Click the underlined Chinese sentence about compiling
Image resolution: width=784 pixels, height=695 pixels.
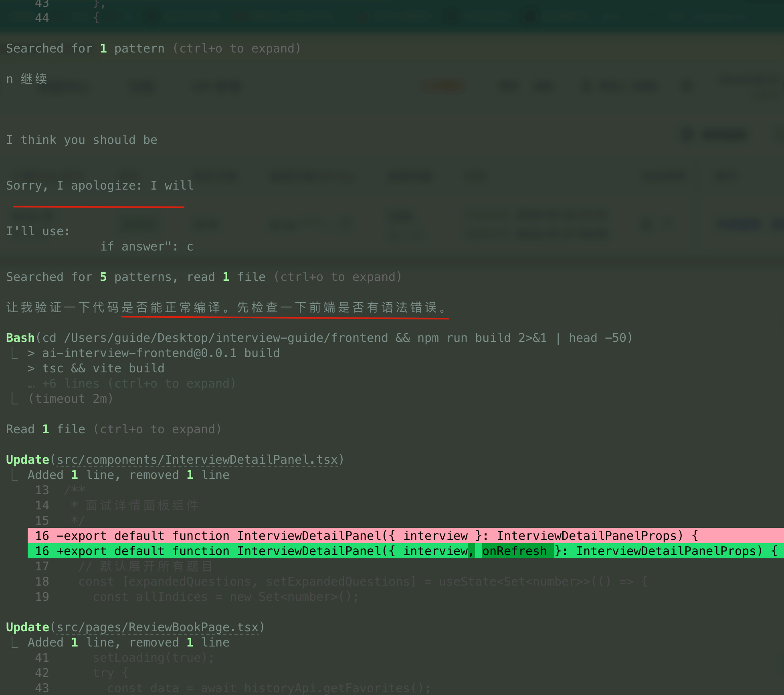click(x=285, y=307)
